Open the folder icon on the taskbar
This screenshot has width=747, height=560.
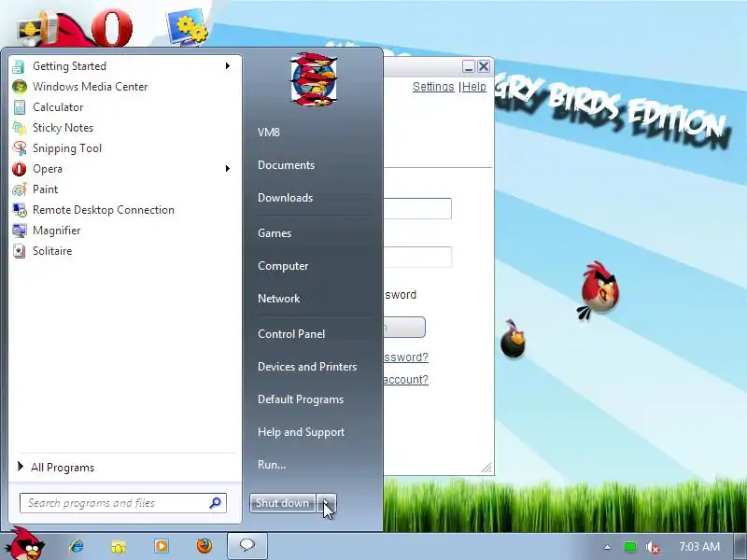(x=119, y=546)
